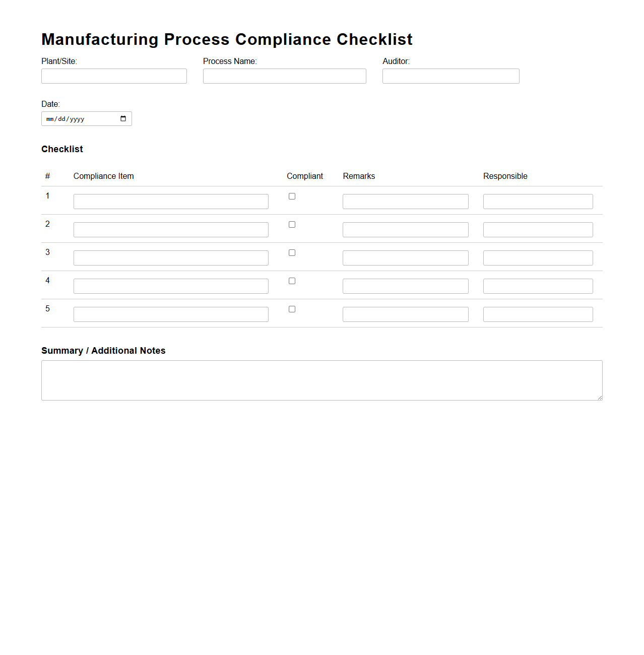This screenshot has height=655, width=644.
Task: Enable Compliant status on item 3
Action: pyautogui.click(x=292, y=252)
